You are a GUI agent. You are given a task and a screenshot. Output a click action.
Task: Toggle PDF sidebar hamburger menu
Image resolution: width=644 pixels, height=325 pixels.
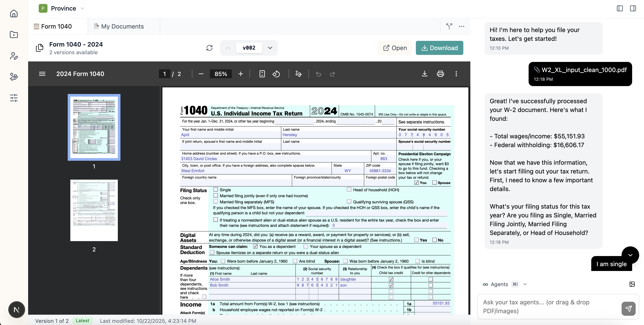click(x=42, y=74)
